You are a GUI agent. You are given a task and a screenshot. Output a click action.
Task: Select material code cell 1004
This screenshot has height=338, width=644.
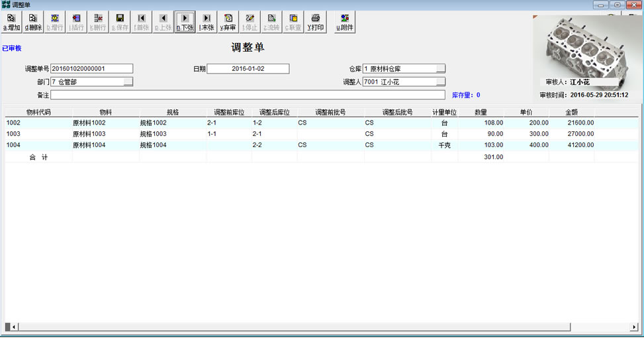(38, 144)
